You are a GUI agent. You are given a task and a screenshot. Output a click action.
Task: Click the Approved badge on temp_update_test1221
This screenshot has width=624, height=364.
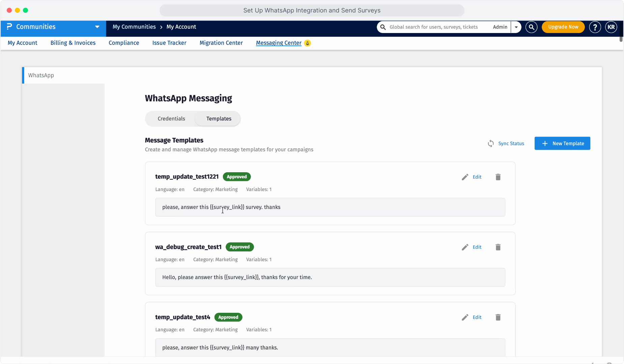tap(237, 177)
